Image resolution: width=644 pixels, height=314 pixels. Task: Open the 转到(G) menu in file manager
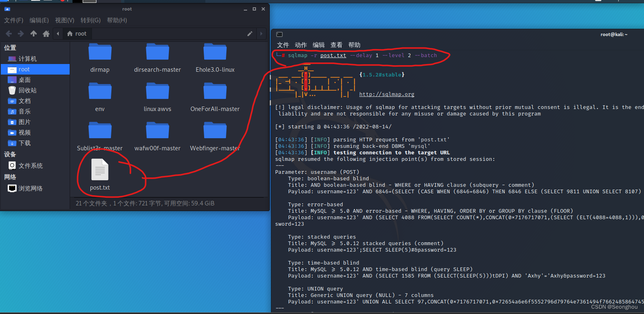(x=90, y=20)
